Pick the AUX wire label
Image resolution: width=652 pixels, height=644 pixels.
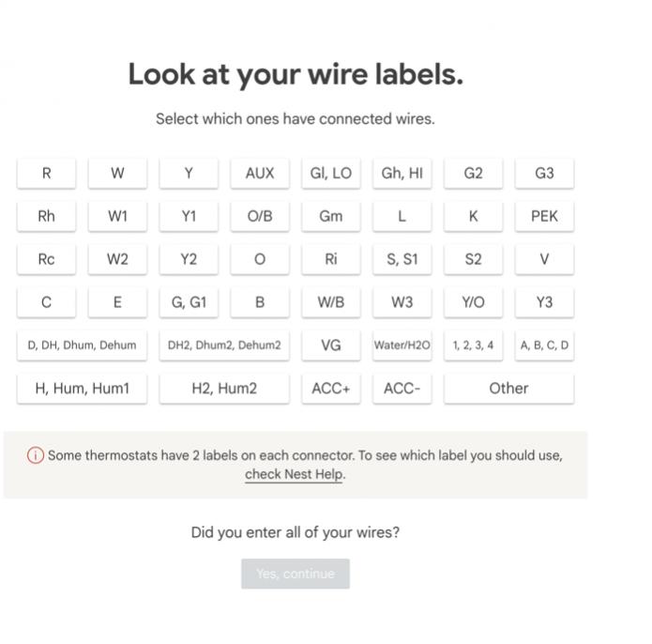(260, 173)
